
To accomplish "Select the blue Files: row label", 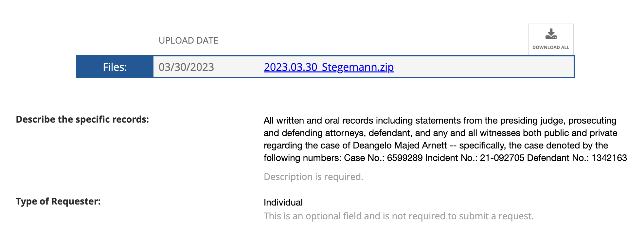I will pyautogui.click(x=115, y=67).
